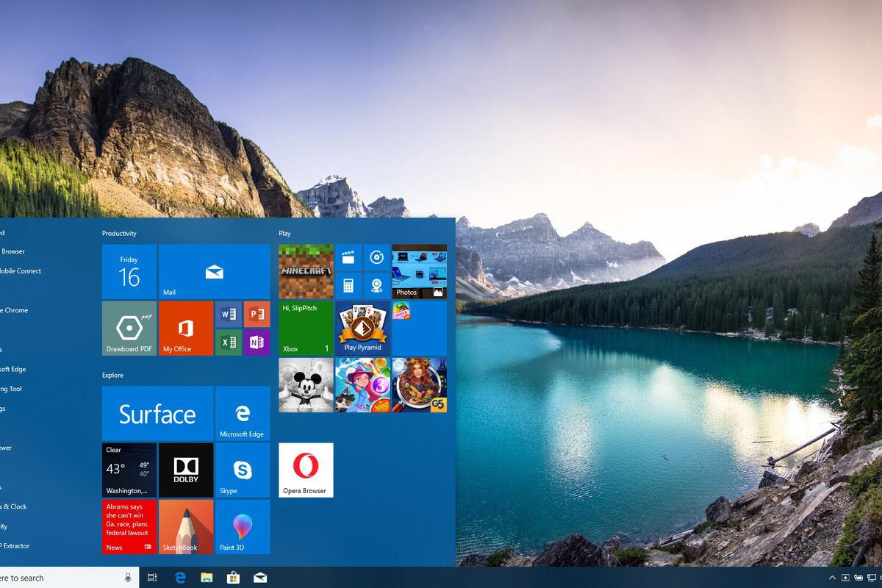Click the Play group header
Viewport: 882px width, 588px height.
point(285,234)
